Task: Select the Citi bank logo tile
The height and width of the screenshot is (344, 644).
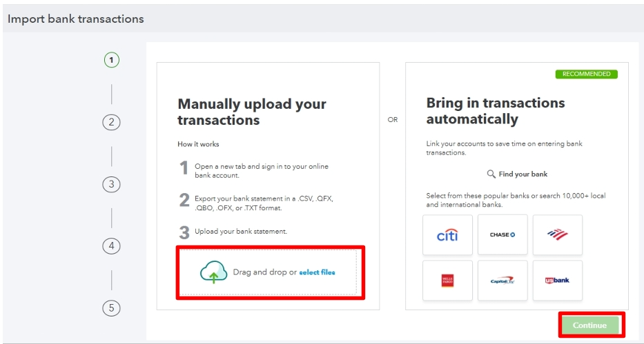Action: click(447, 235)
